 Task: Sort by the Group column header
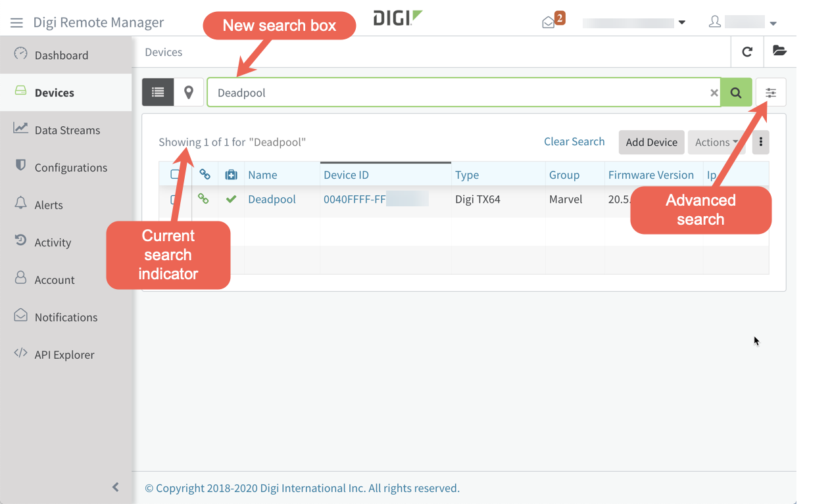tap(564, 175)
